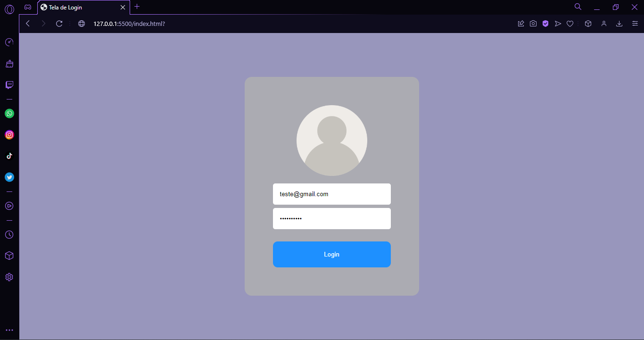Switch to the Tela de Login tab

pyautogui.click(x=75, y=8)
